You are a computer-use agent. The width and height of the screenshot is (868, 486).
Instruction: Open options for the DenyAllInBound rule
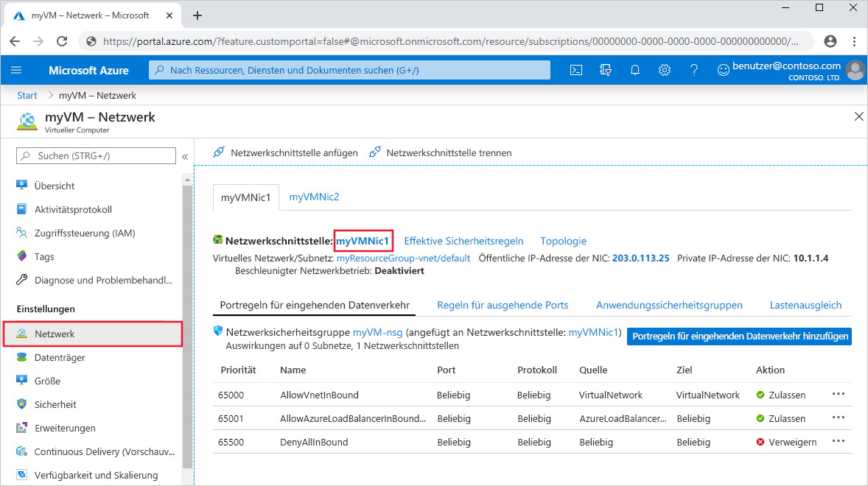coord(838,441)
